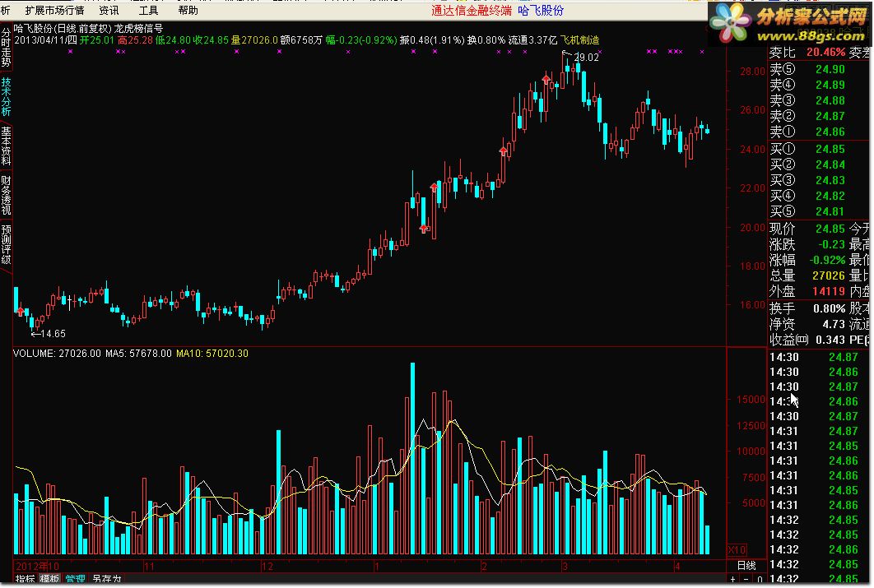Image resolution: width=874 pixels, height=588 pixels.
Task: Click the 2013/04/11/四 date readout
Action: (46, 40)
